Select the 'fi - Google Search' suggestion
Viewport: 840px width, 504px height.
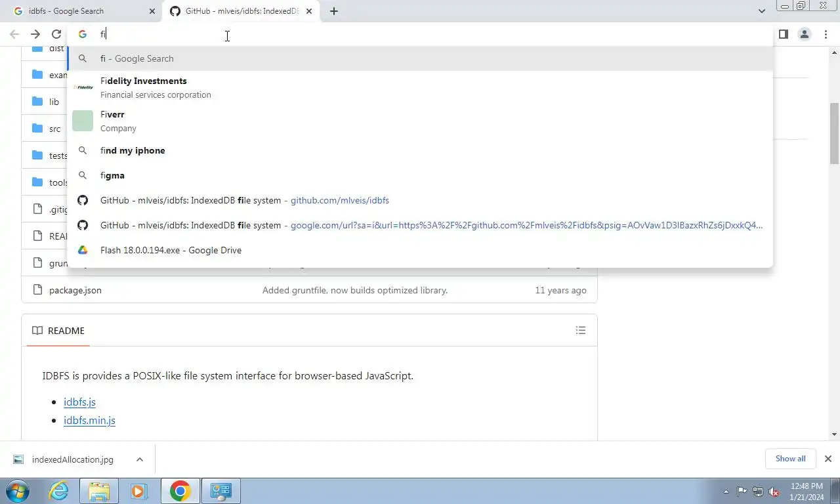[420, 58]
